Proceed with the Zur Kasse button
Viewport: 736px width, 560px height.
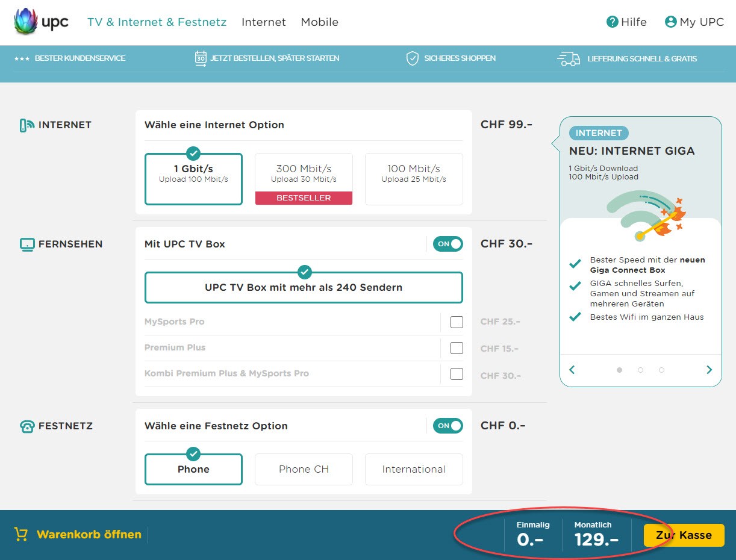click(684, 535)
